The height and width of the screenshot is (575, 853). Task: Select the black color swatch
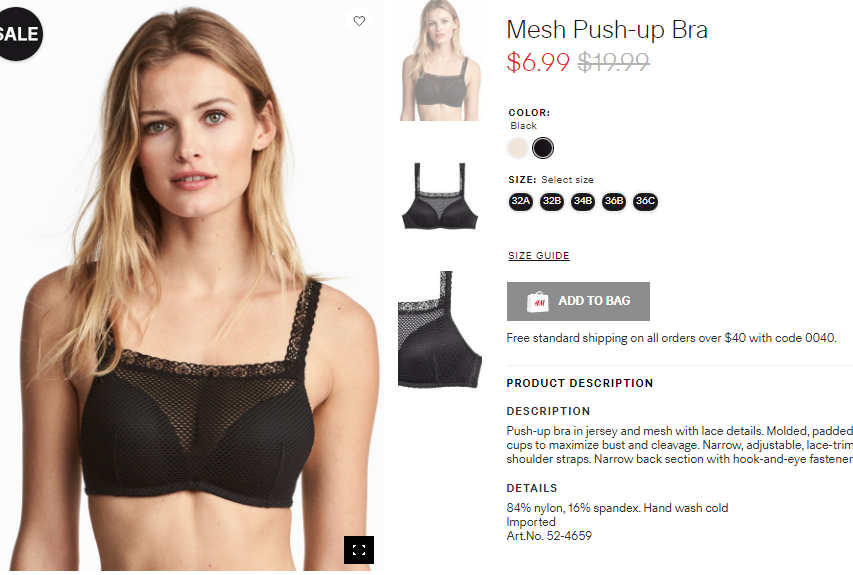tap(543, 148)
